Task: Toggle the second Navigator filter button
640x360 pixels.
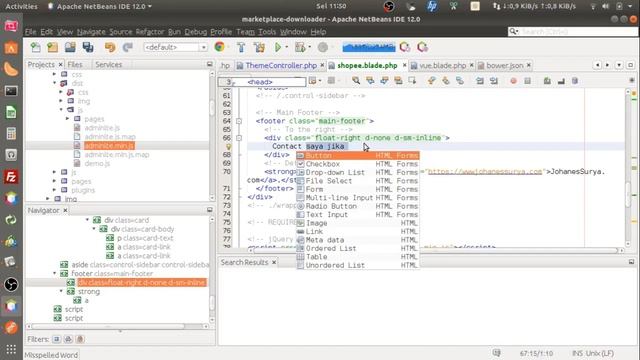Action: click(x=68, y=339)
